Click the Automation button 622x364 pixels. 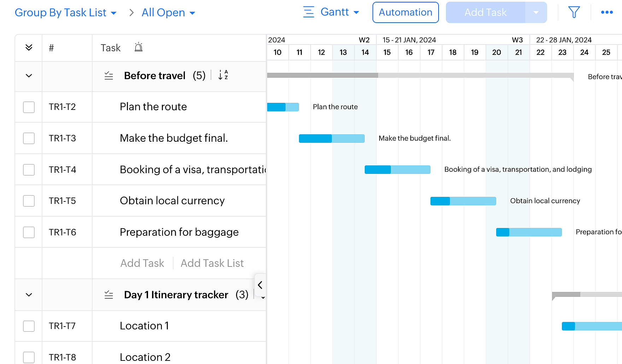pos(405,12)
